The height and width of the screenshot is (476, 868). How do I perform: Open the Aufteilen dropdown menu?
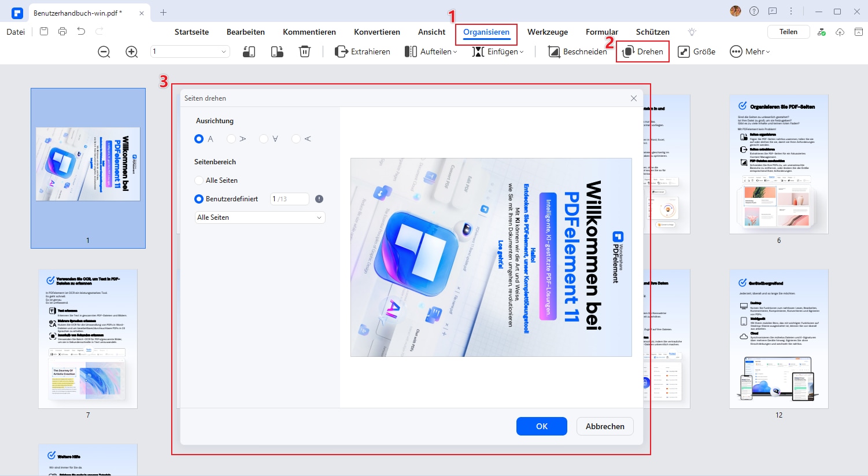coord(431,52)
